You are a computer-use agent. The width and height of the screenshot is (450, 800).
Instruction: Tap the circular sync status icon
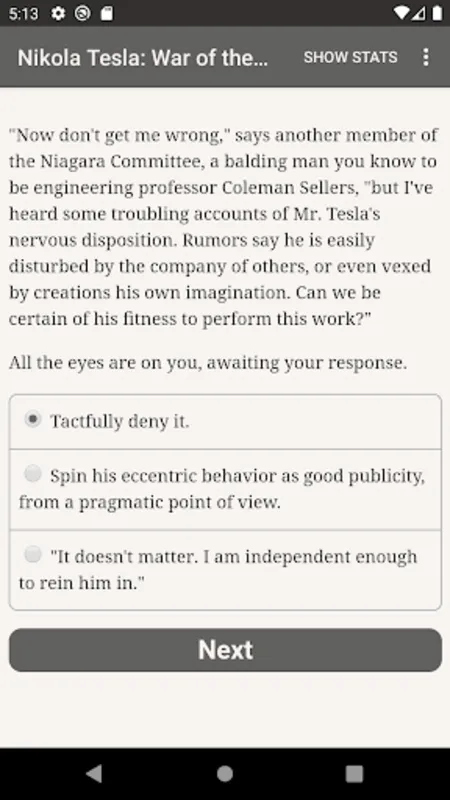pyautogui.click(x=82, y=14)
